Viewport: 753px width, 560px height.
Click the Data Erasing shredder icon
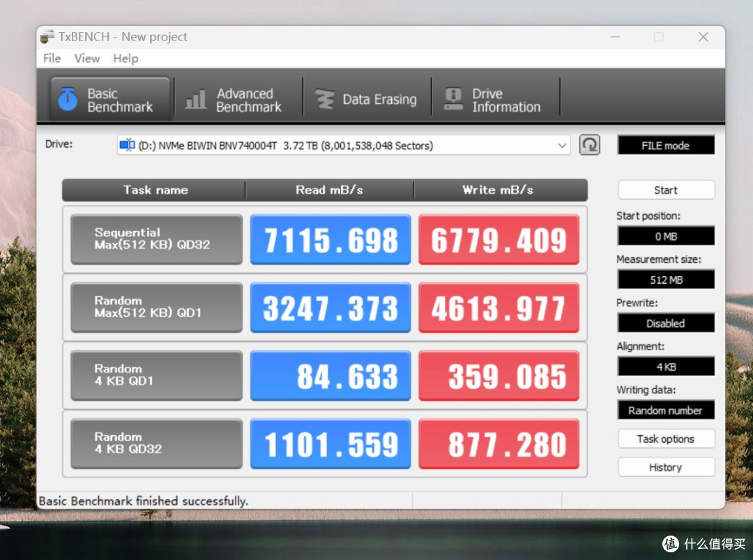point(325,99)
